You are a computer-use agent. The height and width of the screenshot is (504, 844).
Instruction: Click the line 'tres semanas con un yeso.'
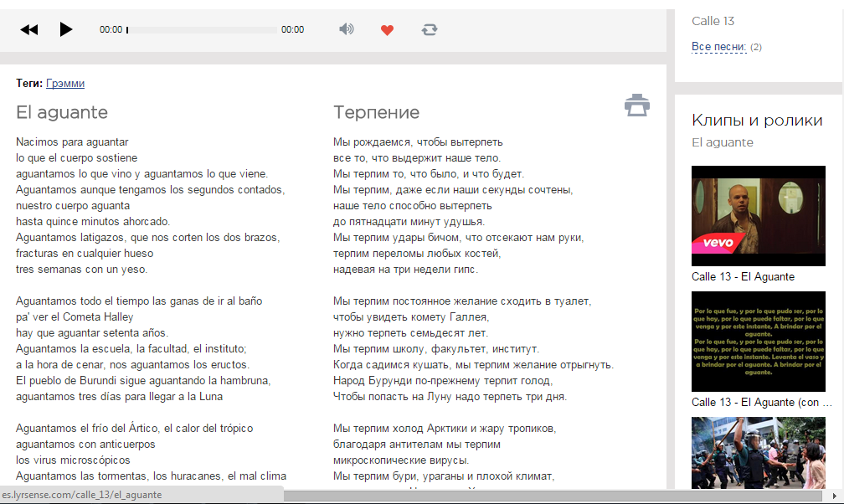click(82, 270)
